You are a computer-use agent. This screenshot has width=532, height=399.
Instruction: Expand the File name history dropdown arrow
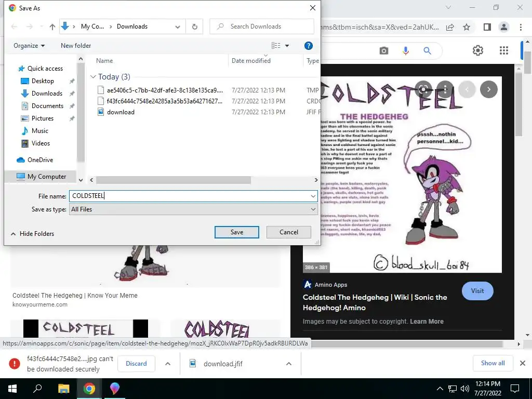pos(313,196)
